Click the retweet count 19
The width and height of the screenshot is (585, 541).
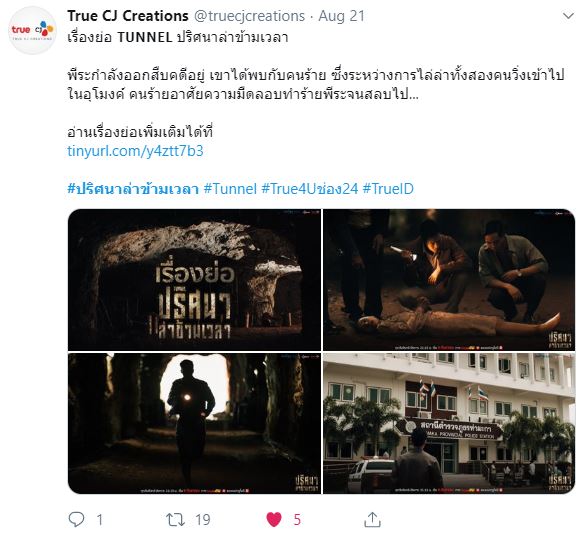[203, 520]
